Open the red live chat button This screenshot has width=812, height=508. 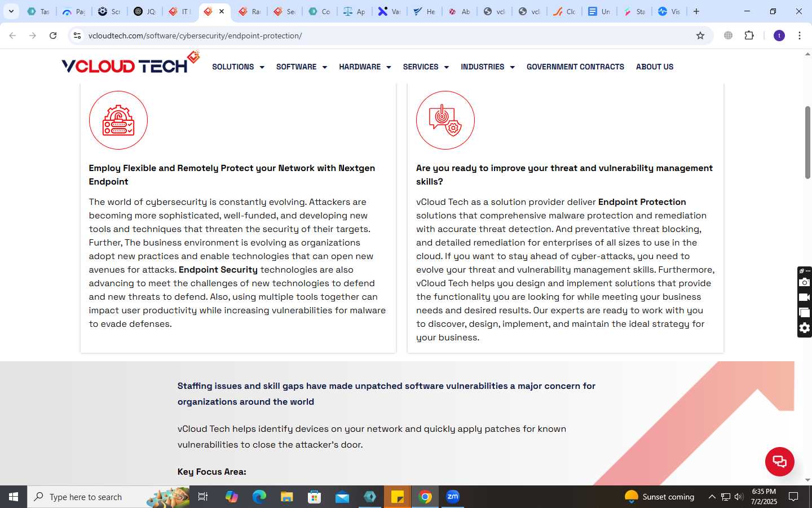pos(780,461)
